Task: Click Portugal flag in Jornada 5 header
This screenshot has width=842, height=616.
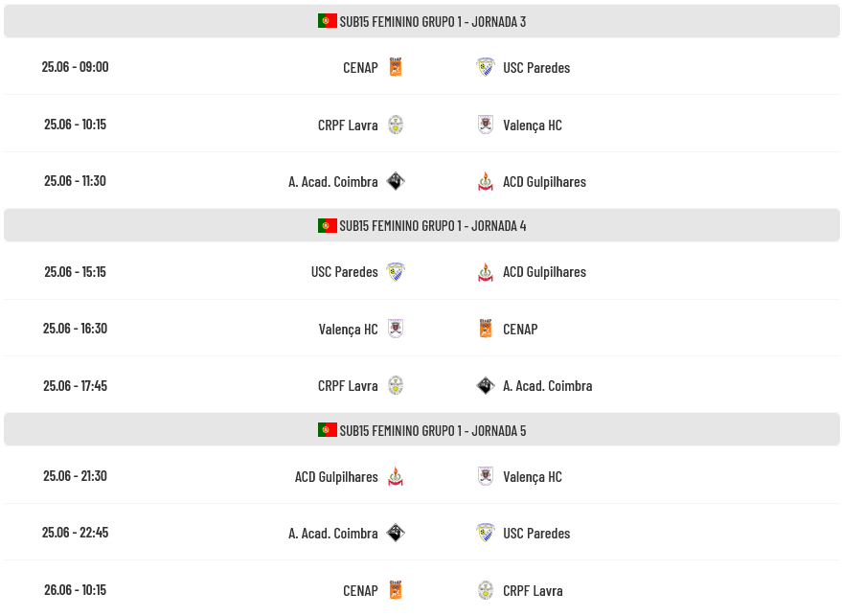Action: point(327,430)
